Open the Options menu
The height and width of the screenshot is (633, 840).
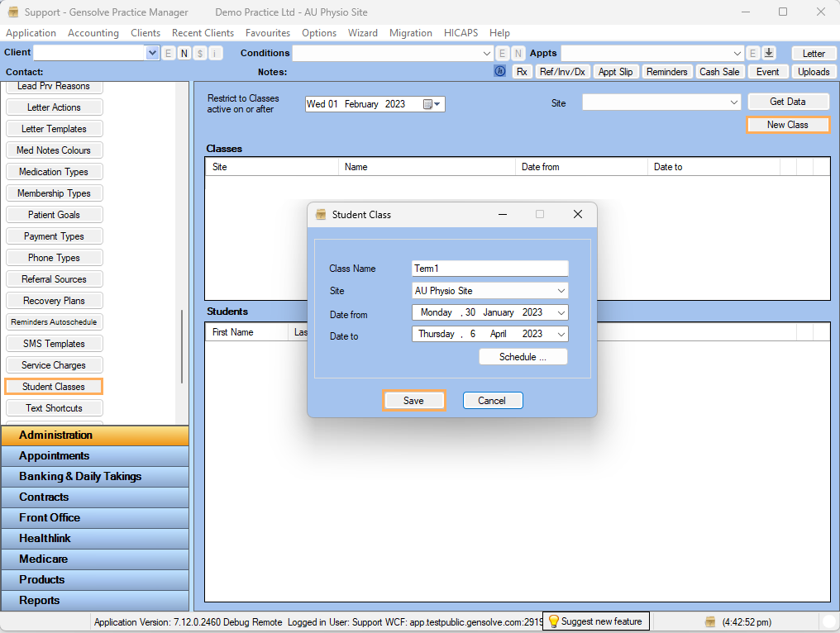click(x=319, y=33)
